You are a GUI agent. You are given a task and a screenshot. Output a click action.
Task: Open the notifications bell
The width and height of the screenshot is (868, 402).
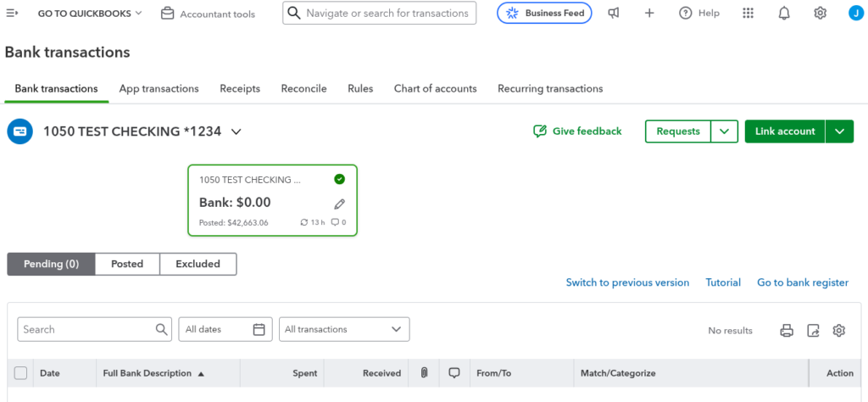click(x=784, y=14)
